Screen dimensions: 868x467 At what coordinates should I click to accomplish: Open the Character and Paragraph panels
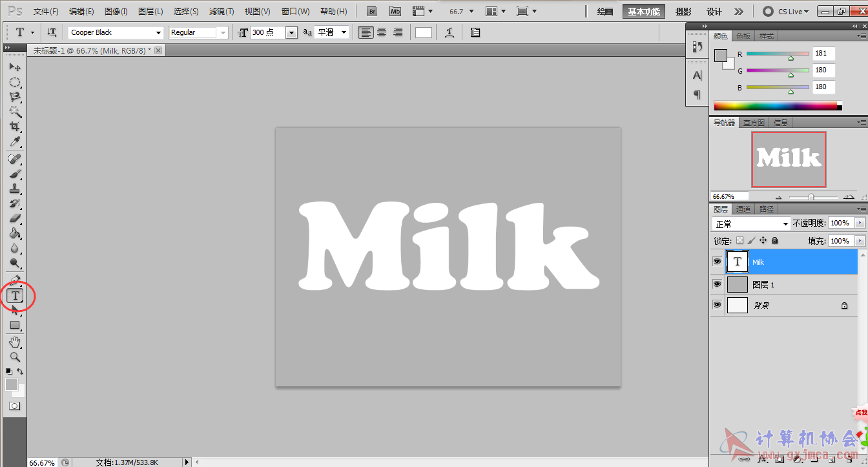point(475,32)
